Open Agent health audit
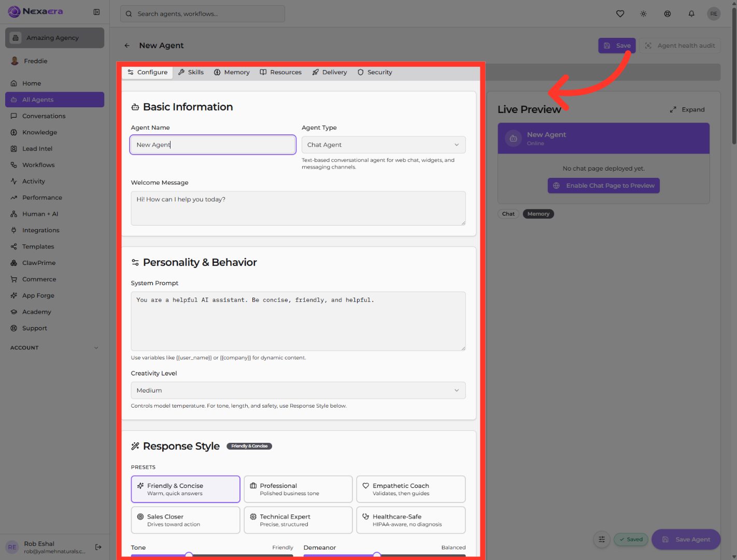Image resolution: width=737 pixels, height=560 pixels. pos(680,46)
